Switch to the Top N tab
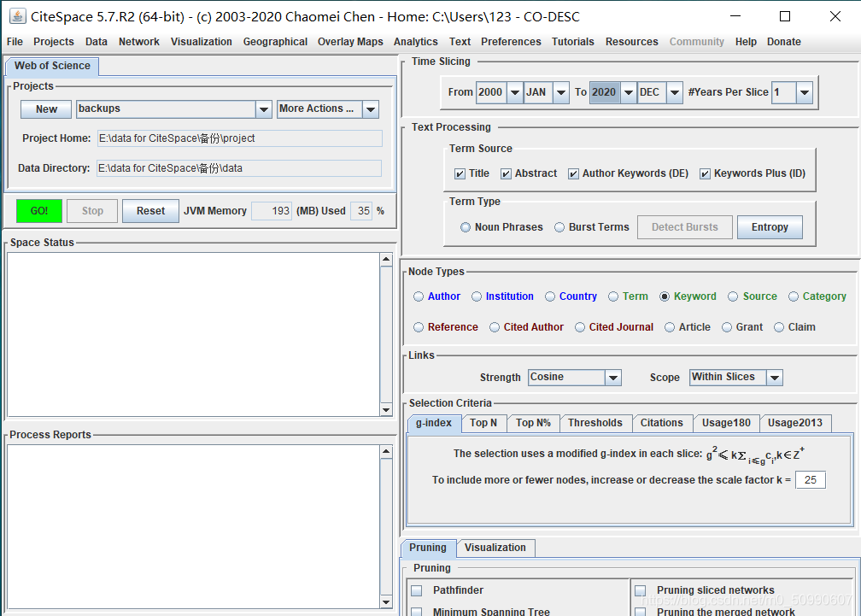 [483, 423]
